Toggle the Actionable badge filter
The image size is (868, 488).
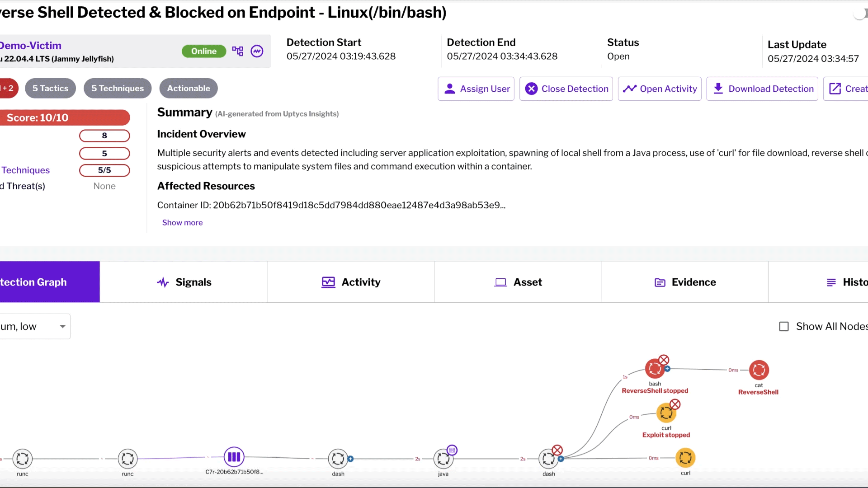pos(189,88)
